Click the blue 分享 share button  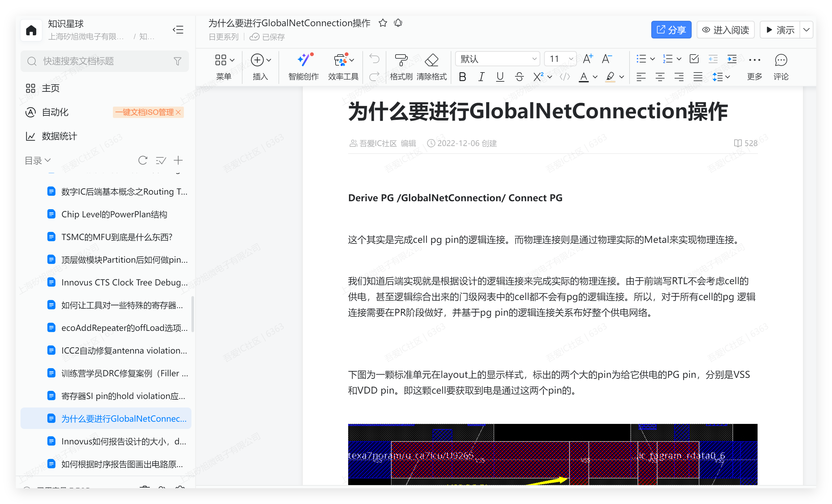(671, 30)
